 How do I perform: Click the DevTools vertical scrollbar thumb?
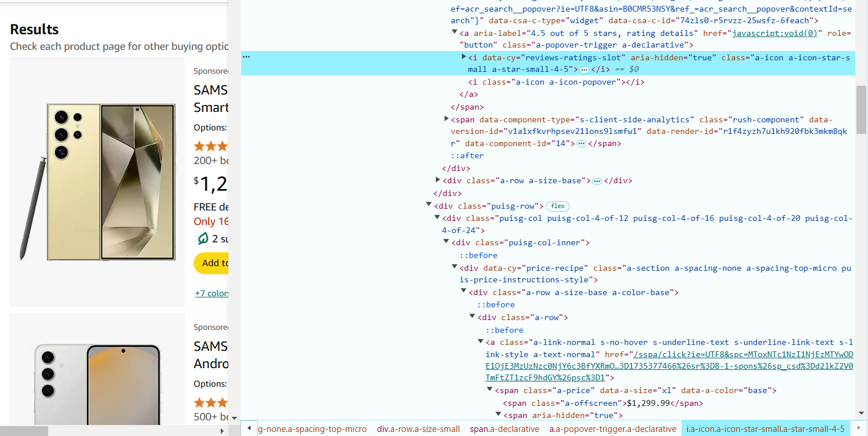[862, 110]
